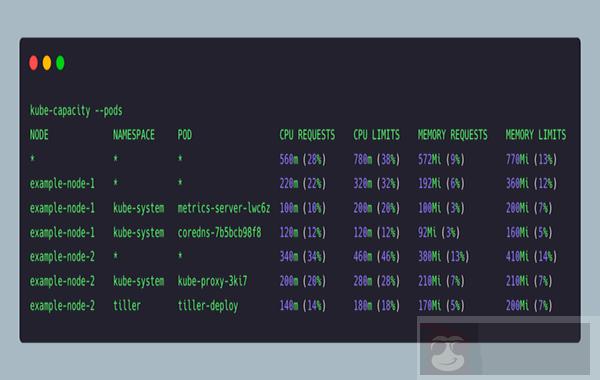Click kube-proxy memory limits 210Mi (7%)
This screenshot has width=600, height=380.
(529, 281)
